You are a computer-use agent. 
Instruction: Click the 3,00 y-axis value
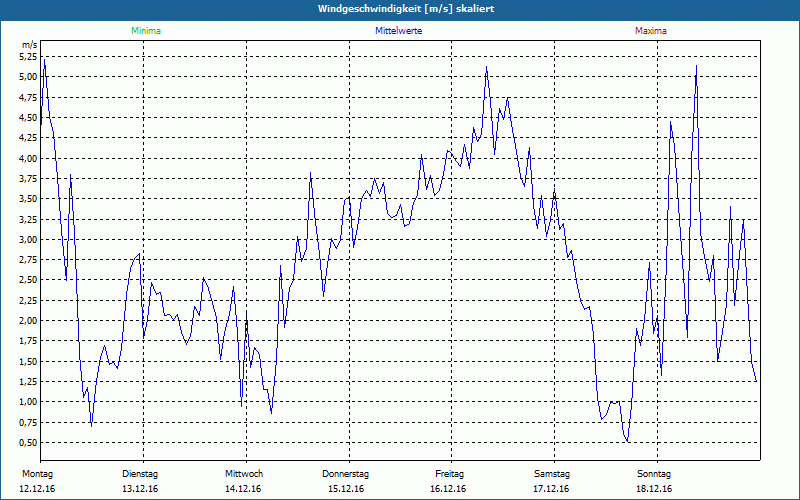(28, 239)
